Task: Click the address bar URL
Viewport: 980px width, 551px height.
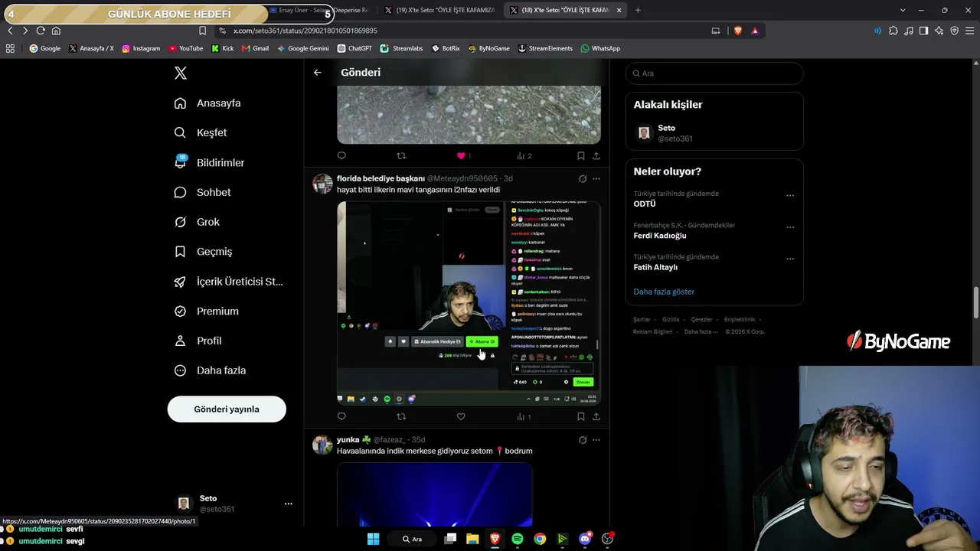Action: coord(305,31)
